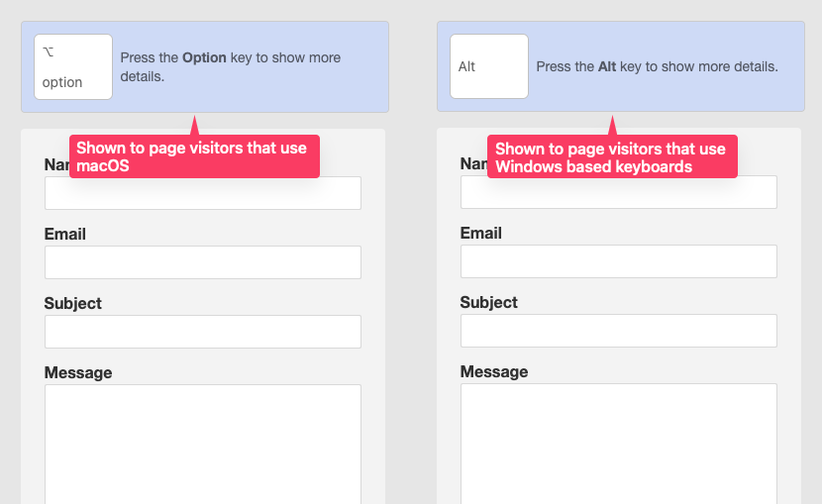Focus the Email field in the macOS form
The width and height of the screenshot is (822, 504).
[203, 262]
